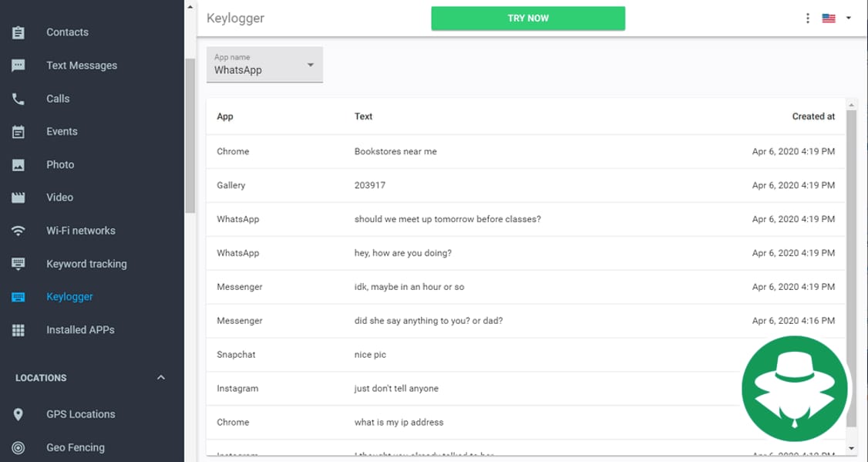Open the App name filter dropdown
This screenshot has height=462, width=868.
(x=264, y=65)
